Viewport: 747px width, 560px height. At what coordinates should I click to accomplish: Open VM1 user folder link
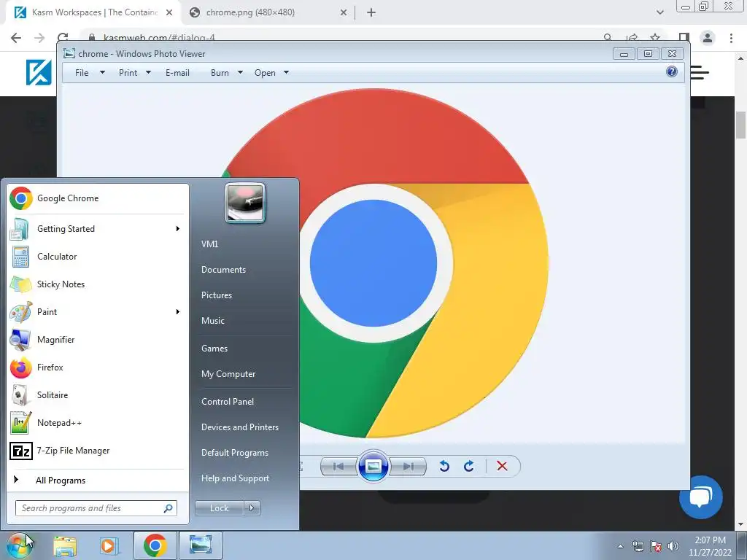209,244
